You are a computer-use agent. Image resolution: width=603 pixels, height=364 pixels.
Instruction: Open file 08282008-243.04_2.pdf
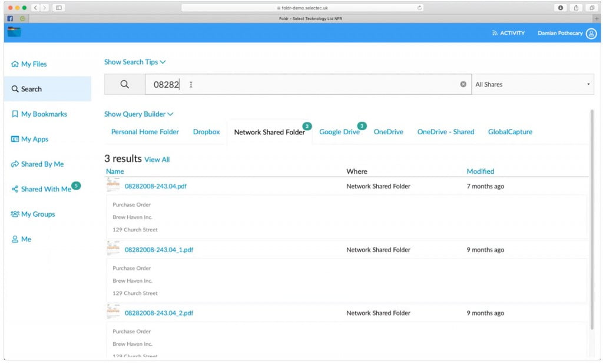point(159,313)
